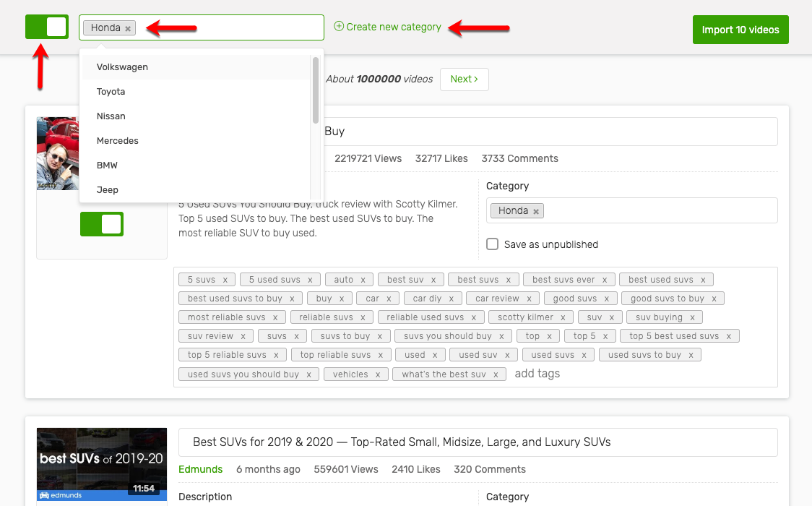Remove Honda from the video's Category field
The height and width of the screenshot is (506, 812).
click(536, 211)
